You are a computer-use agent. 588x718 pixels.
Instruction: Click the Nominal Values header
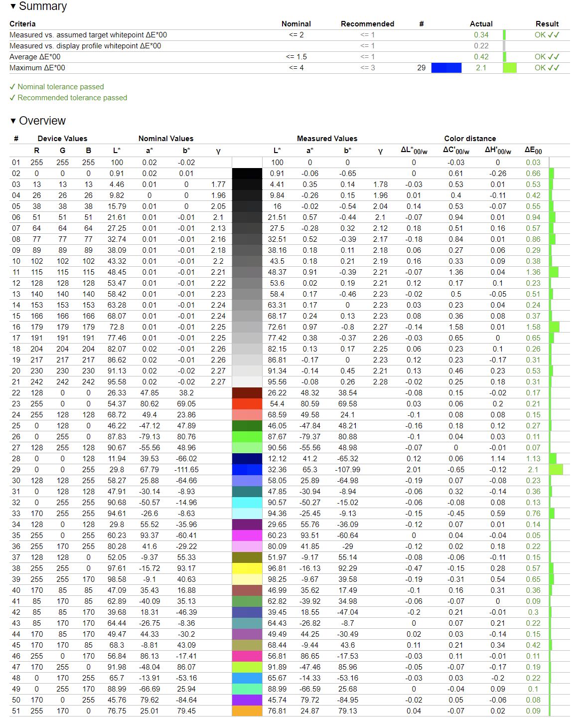166,139
